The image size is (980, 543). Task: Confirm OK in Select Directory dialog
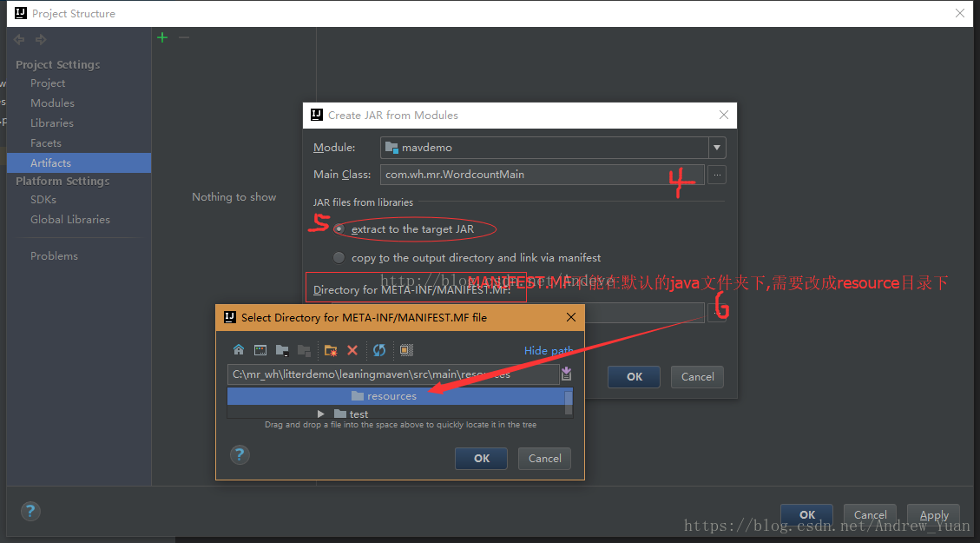[481, 459]
